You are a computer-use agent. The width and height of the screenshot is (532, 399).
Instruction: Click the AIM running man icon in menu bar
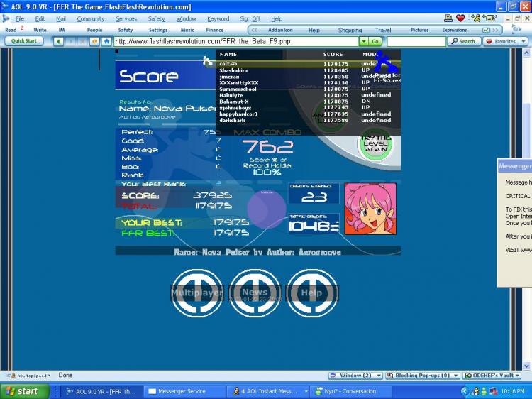point(476,18)
